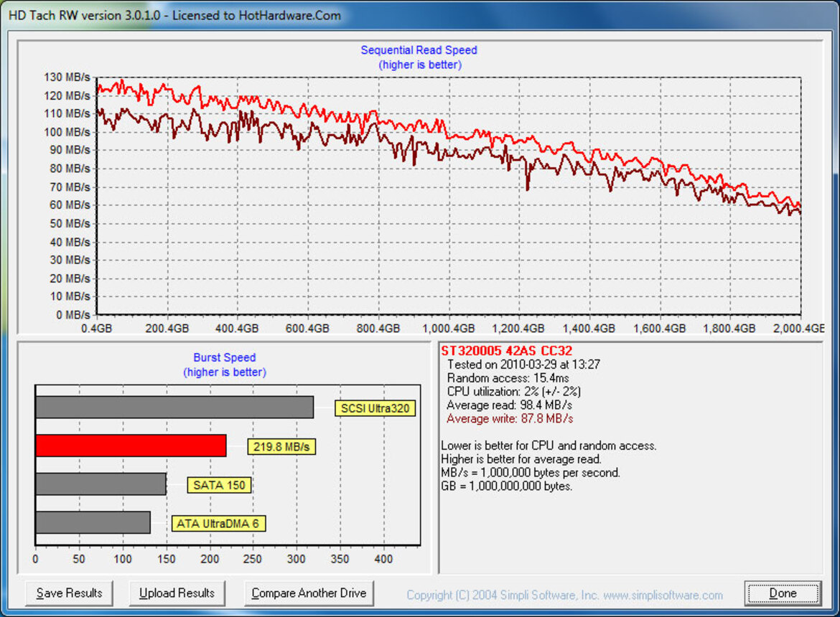
Task: Click the Random access: 15.4ms value
Action: pos(508,378)
